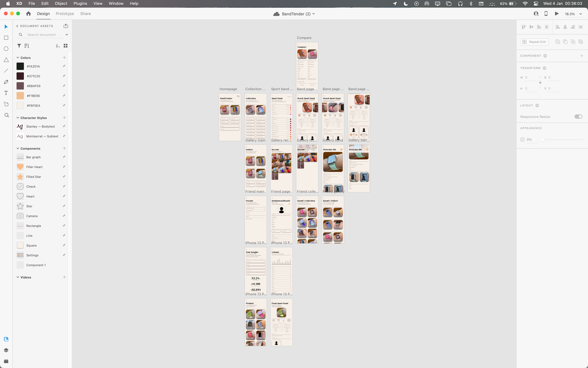Viewport: 588px width, 368px height.
Task: Select the Homepage artboard thumbnail
Action: 230,117
